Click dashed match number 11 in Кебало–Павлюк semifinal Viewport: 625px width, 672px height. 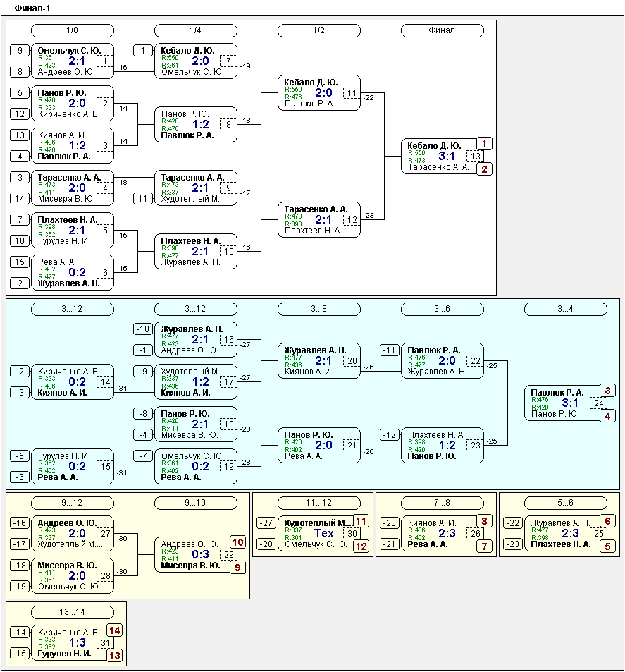click(x=352, y=93)
